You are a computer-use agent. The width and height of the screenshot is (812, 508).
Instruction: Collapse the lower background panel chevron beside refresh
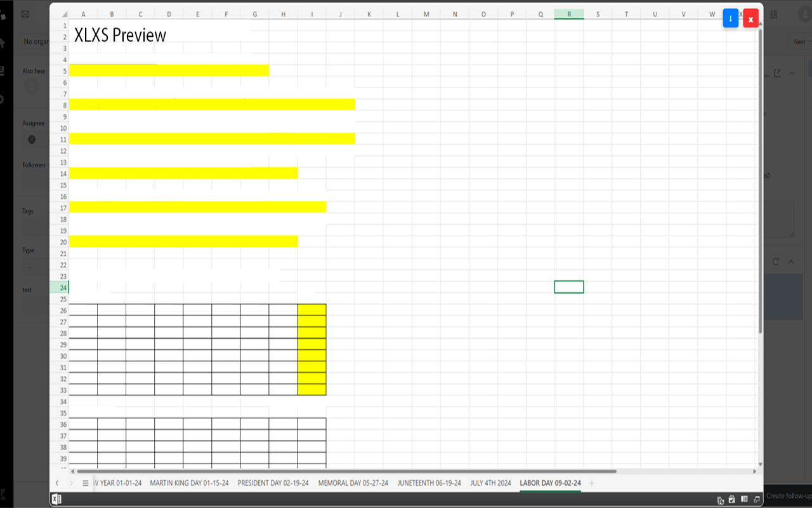(x=792, y=262)
